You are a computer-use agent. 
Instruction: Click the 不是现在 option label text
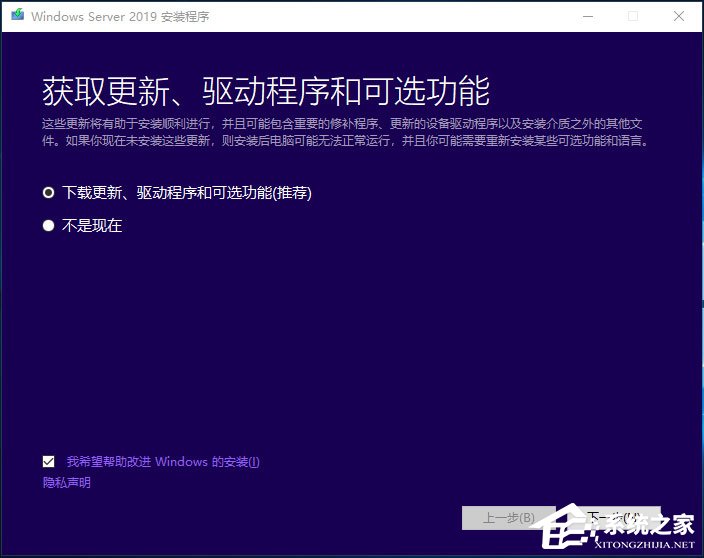point(92,226)
